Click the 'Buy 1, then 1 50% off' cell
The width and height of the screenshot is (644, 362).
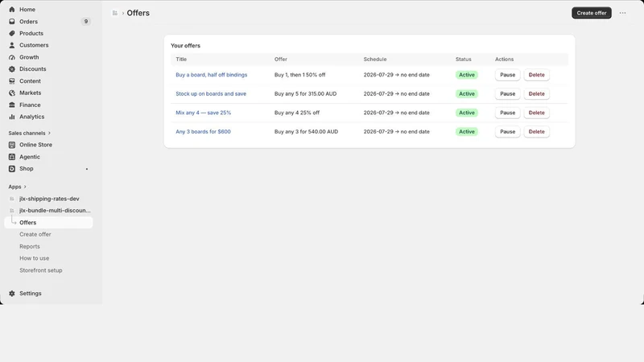point(299,75)
